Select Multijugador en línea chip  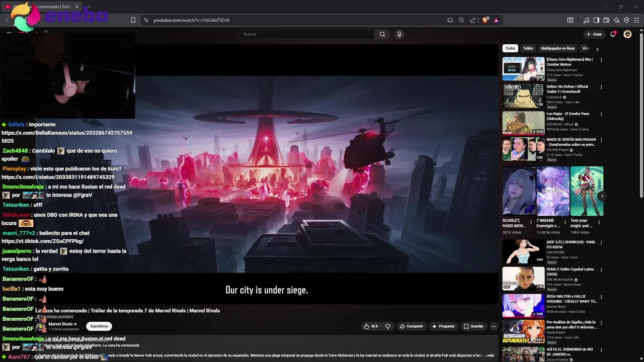coord(557,48)
